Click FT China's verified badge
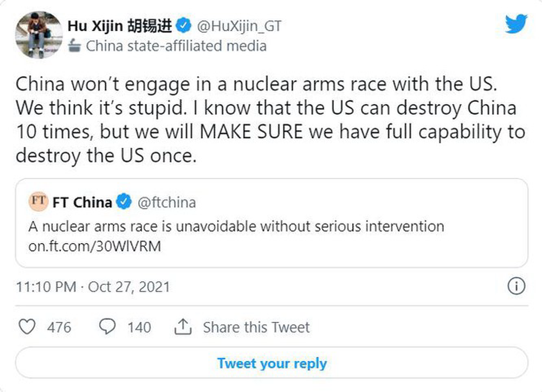 click(x=124, y=202)
